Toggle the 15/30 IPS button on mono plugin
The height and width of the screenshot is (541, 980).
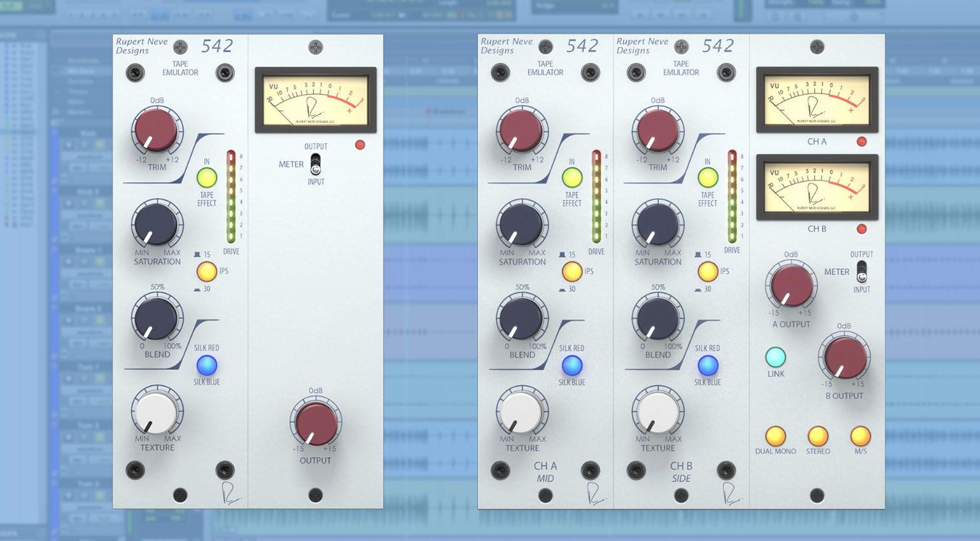pos(207,272)
